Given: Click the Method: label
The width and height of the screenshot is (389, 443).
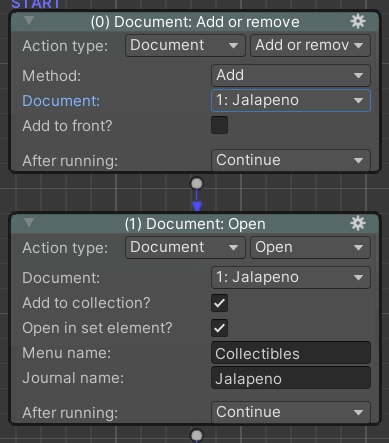Looking at the screenshot, I should pyautogui.click(x=52, y=76).
